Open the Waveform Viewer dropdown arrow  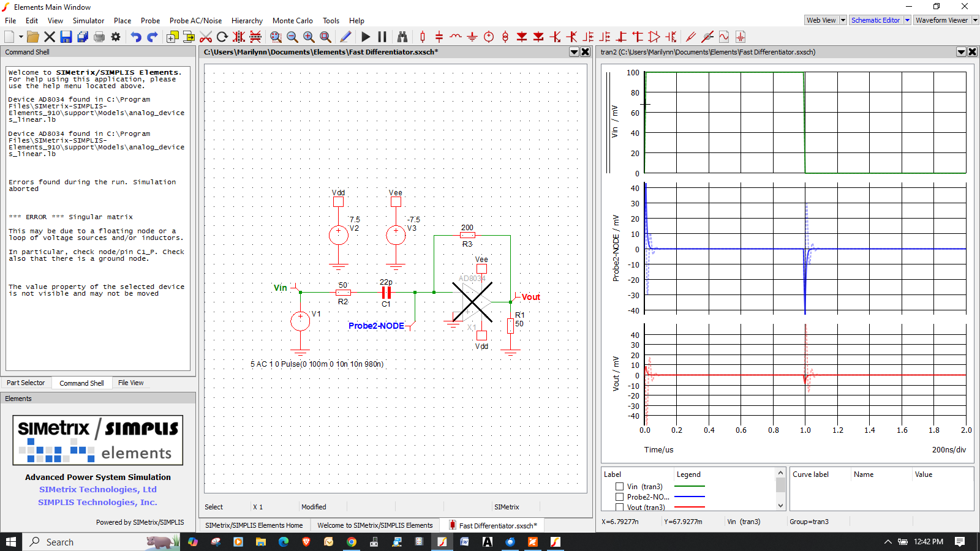(x=975, y=20)
